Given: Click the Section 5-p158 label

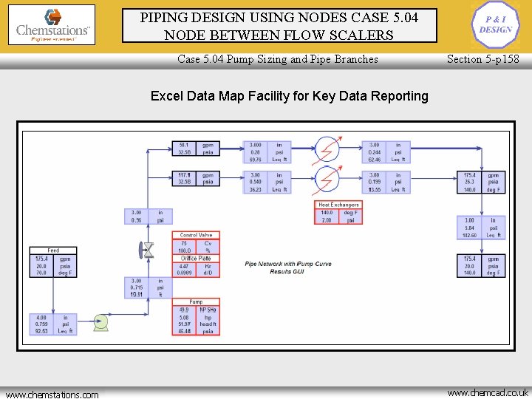Looking at the screenshot, I should tap(482, 59).
